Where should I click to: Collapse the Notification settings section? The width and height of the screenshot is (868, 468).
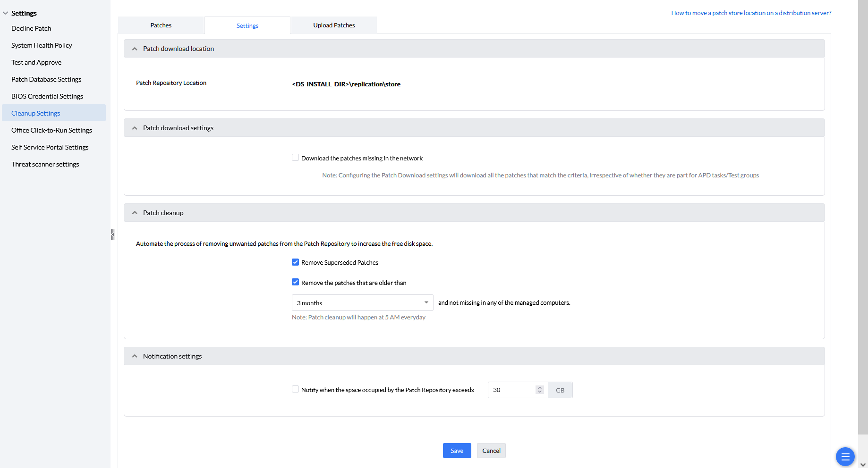[135, 356]
